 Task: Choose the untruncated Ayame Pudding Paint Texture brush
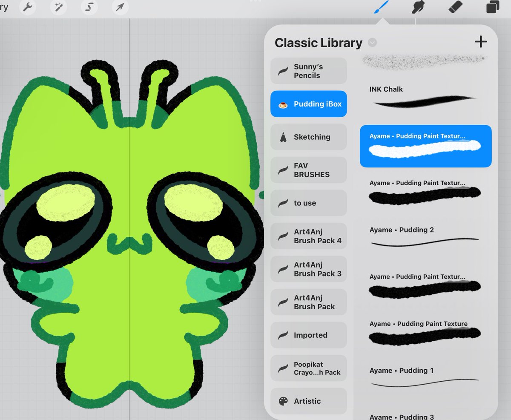coord(426,333)
